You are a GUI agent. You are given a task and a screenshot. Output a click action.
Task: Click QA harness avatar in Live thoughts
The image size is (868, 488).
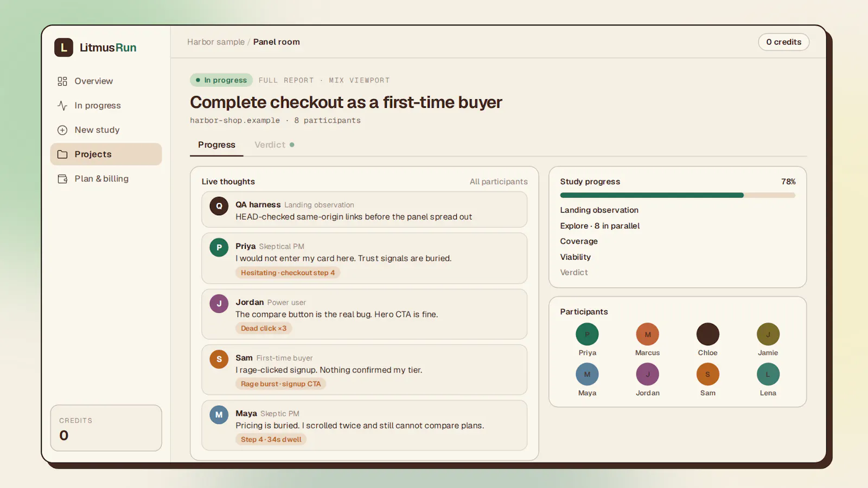[219, 206]
